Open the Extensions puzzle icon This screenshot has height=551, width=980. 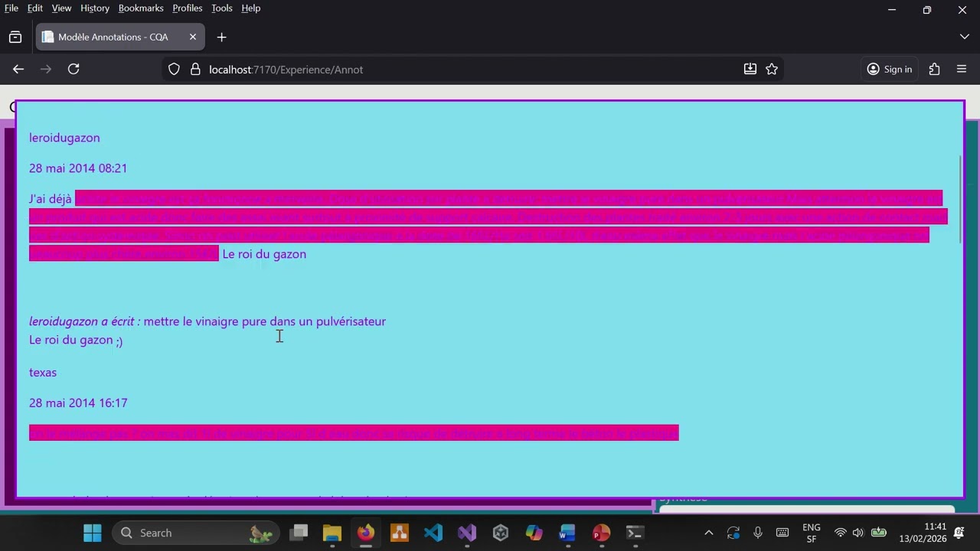(x=934, y=69)
